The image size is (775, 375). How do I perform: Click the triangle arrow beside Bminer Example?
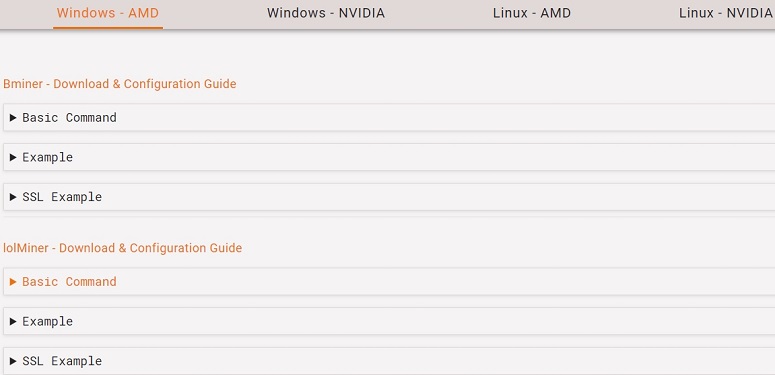point(13,157)
